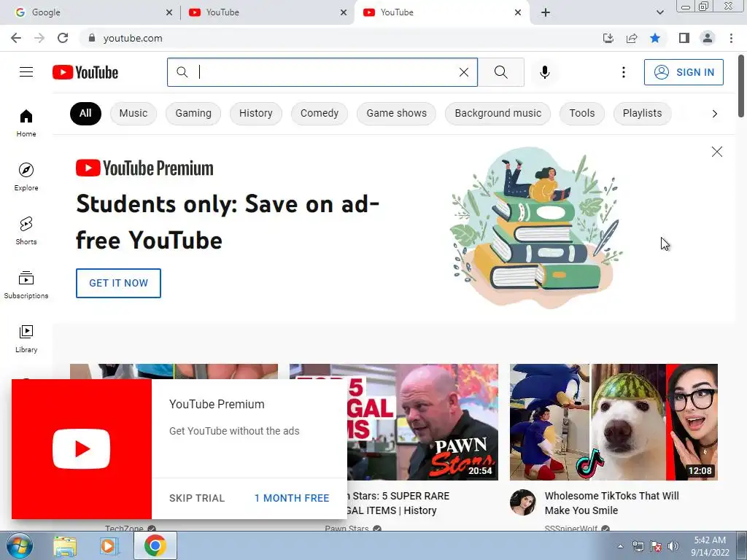Open 'Wholesome TikToks That Will Make You Smile' title
Viewport: 747px width, 560px height.
pos(612,503)
